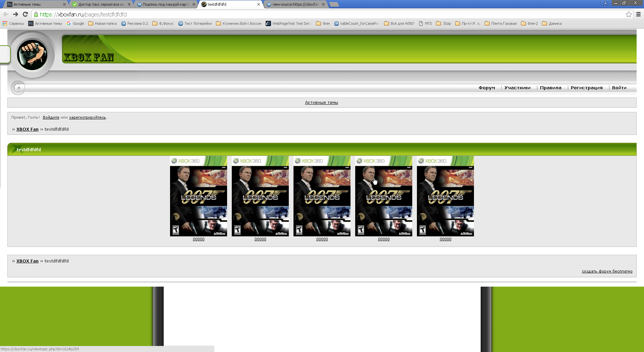Open Правила menu item
Screen dimensions: 644x352
pyautogui.click(x=550, y=87)
